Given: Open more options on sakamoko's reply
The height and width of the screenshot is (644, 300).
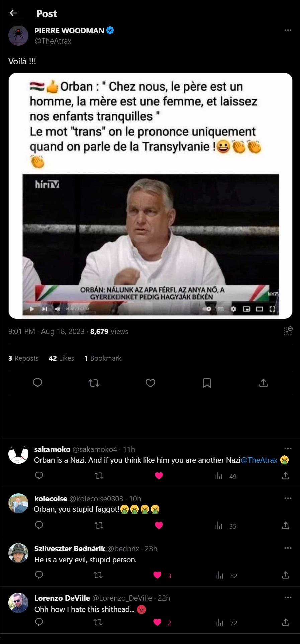Looking at the screenshot, I should click(x=288, y=449).
